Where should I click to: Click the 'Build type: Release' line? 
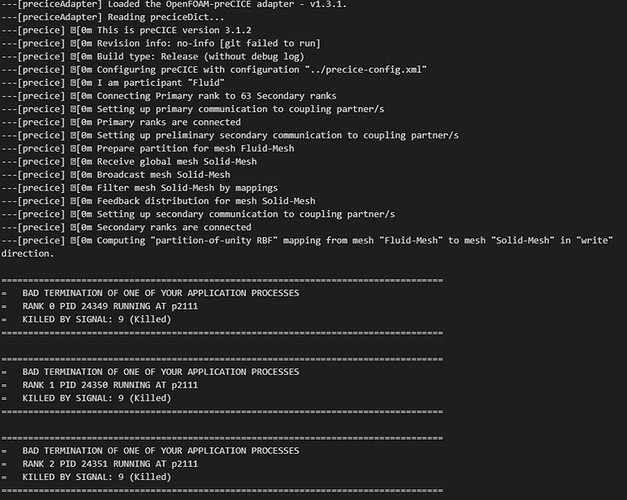click(153, 57)
